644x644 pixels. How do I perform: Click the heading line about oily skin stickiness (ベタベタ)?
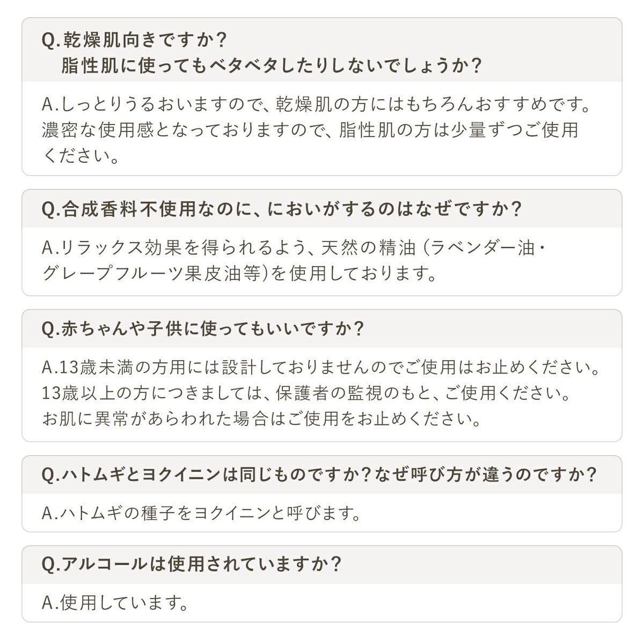click(x=271, y=65)
